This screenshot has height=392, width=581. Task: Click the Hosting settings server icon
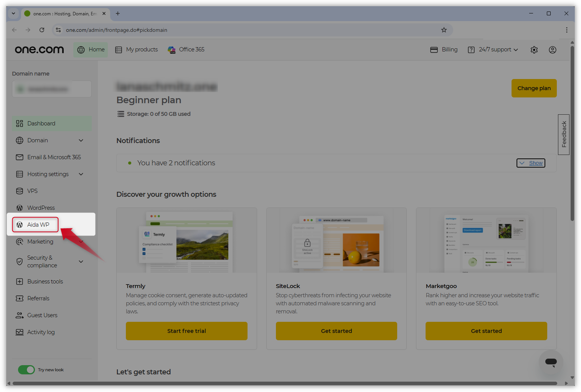[20, 174]
